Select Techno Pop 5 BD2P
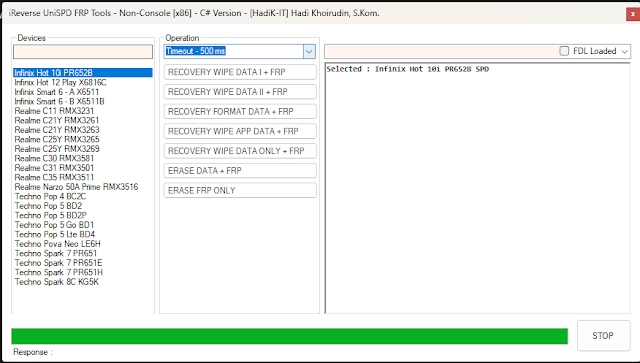Image resolution: width=640 pixels, height=363 pixels. click(x=51, y=215)
